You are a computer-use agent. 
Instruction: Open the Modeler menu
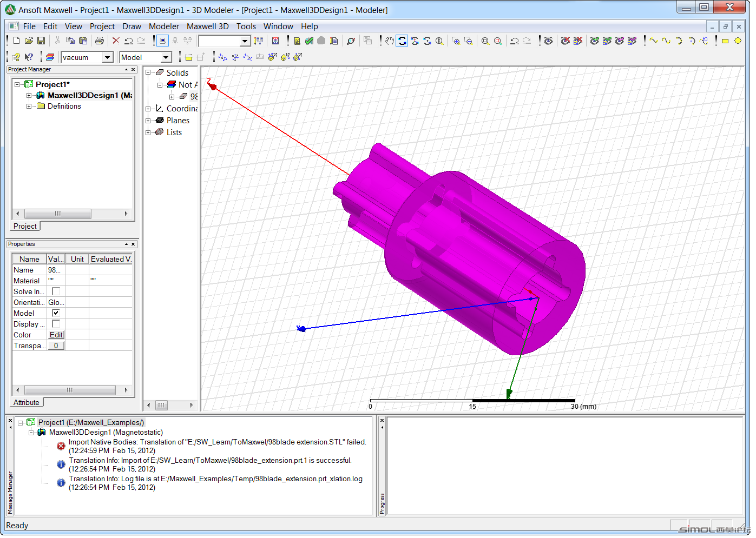click(164, 26)
